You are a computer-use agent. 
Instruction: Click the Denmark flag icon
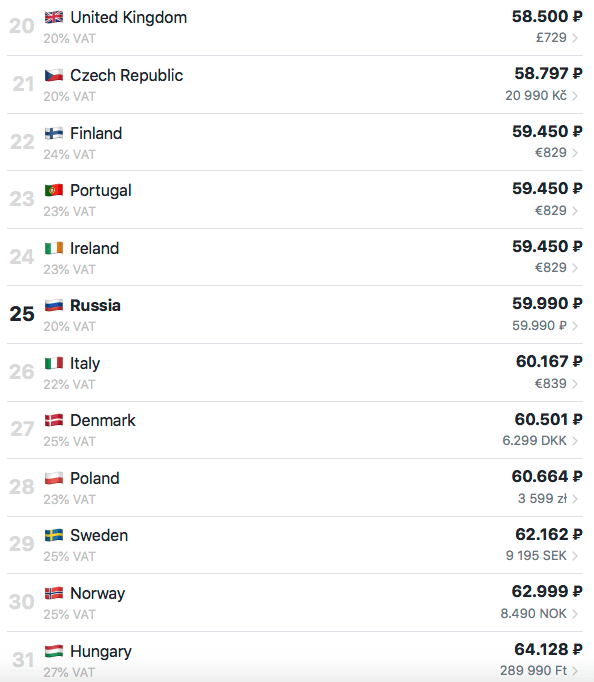(x=54, y=421)
